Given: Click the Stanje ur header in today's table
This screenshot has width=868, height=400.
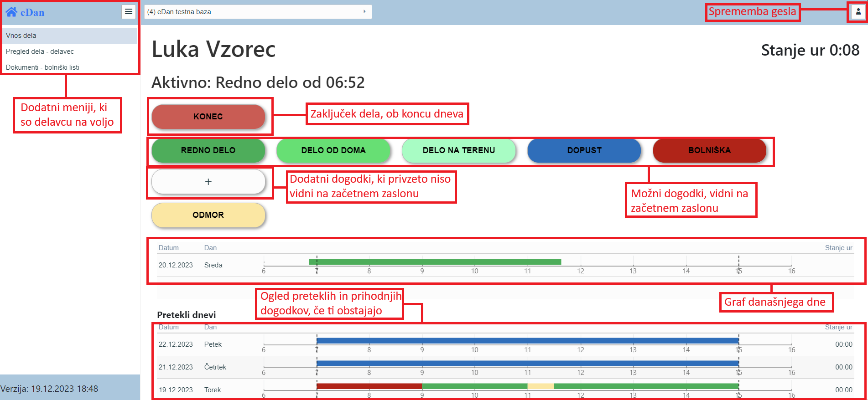Looking at the screenshot, I should click(838, 248).
